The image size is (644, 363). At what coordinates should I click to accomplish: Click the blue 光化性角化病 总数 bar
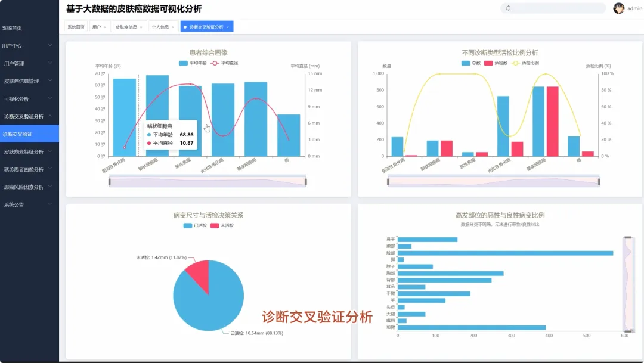503,126
